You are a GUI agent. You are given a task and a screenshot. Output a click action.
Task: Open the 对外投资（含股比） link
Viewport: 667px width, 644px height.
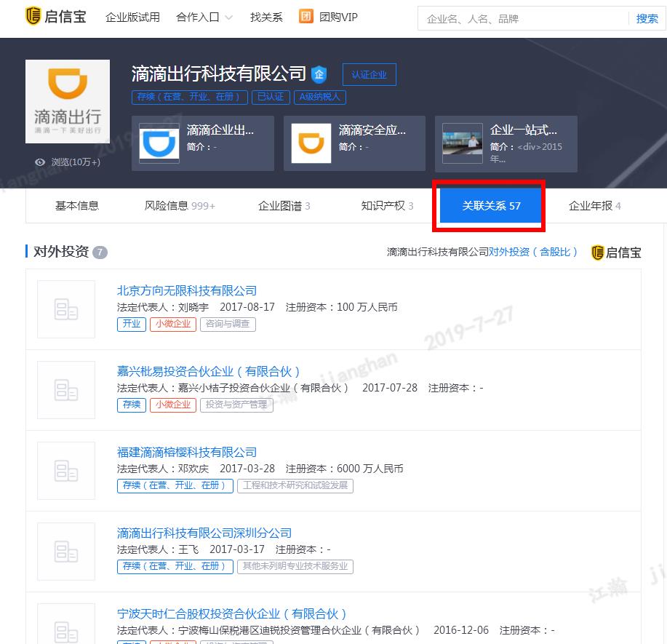(x=533, y=252)
